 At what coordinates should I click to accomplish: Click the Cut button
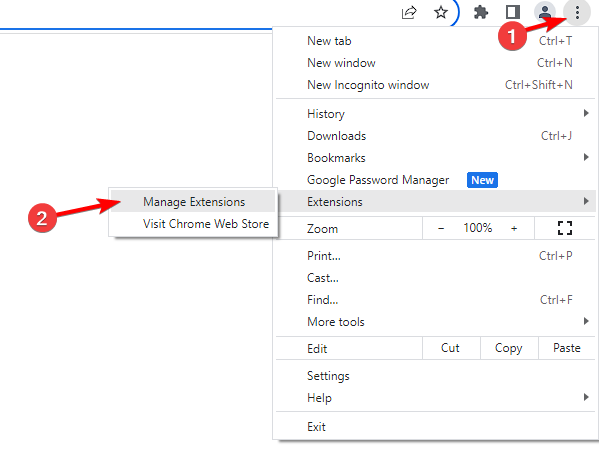[451, 348]
